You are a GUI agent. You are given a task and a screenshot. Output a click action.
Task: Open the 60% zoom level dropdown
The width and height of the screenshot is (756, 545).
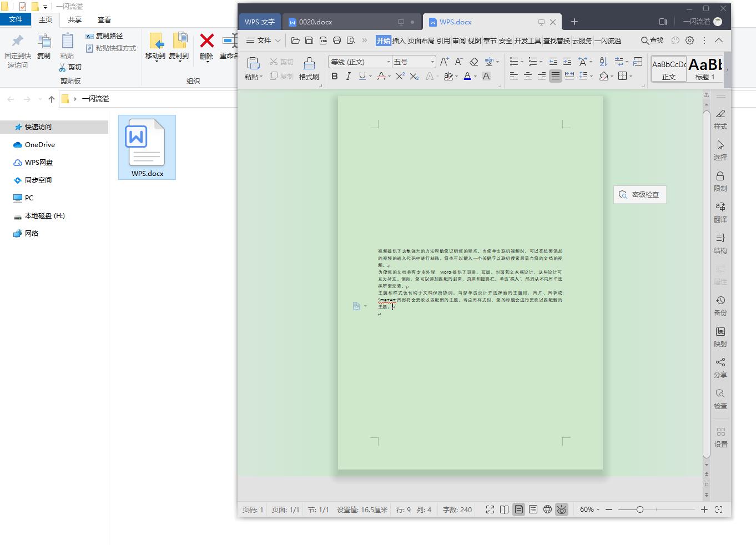pyautogui.click(x=588, y=509)
